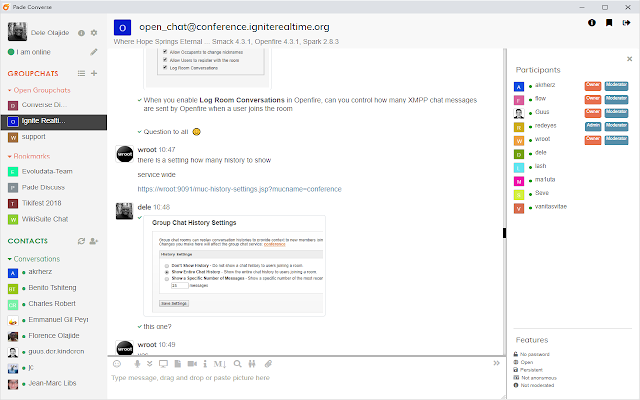Click the microphone voice icon

click(x=137, y=364)
